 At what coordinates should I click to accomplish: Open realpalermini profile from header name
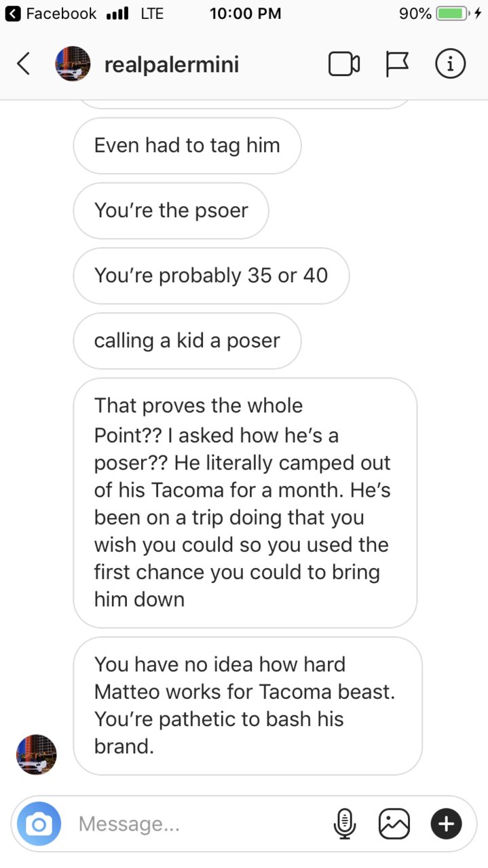[171, 64]
